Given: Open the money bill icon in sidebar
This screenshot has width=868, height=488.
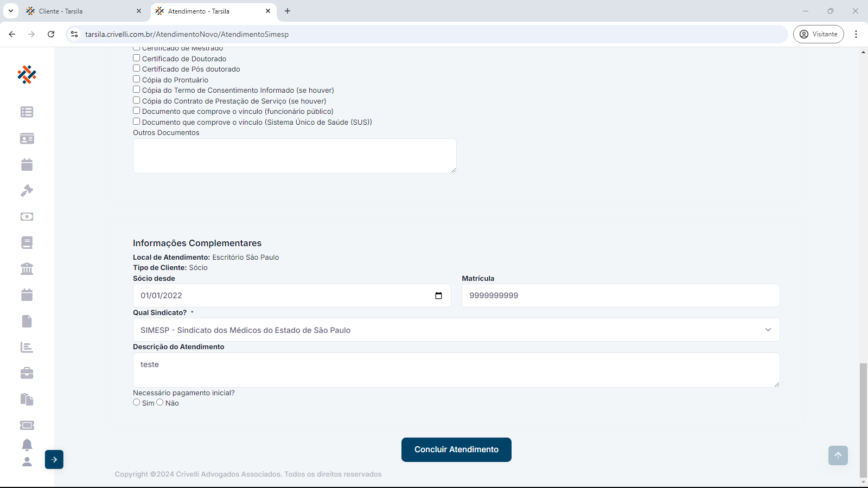Looking at the screenshot, I should pyautogui.click(x=27, y=216).
